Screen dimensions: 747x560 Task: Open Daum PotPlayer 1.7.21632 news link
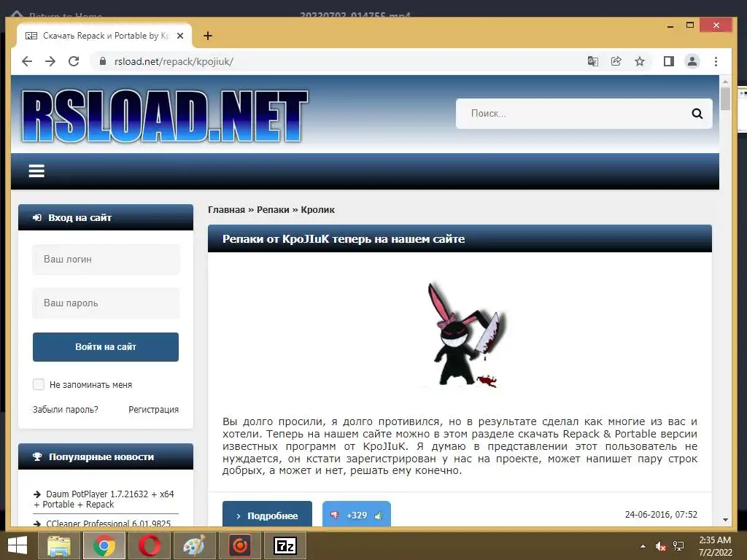tap(104, 499)
